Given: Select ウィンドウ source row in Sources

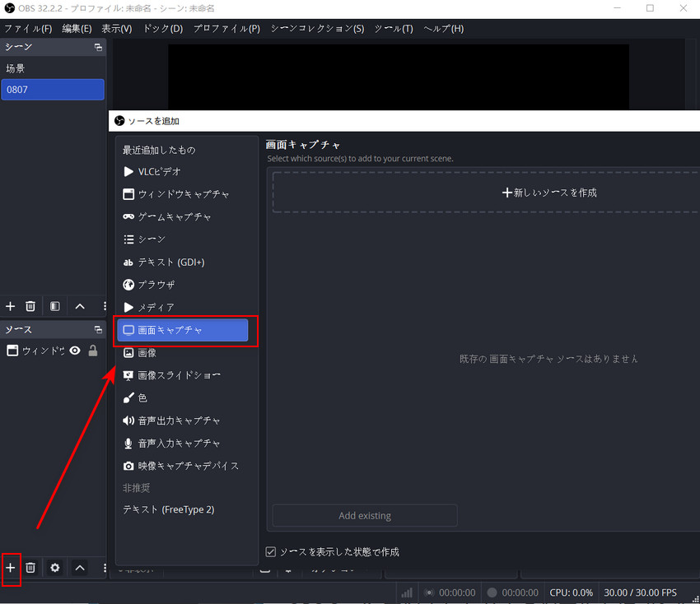Looking at the screenshot, I should (53, 351).
